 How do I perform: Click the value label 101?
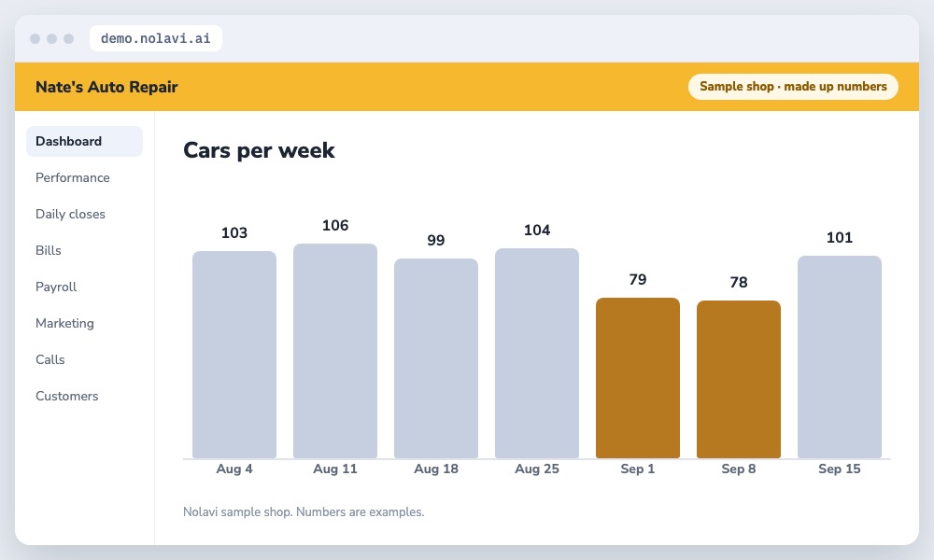tap(840, 237)
